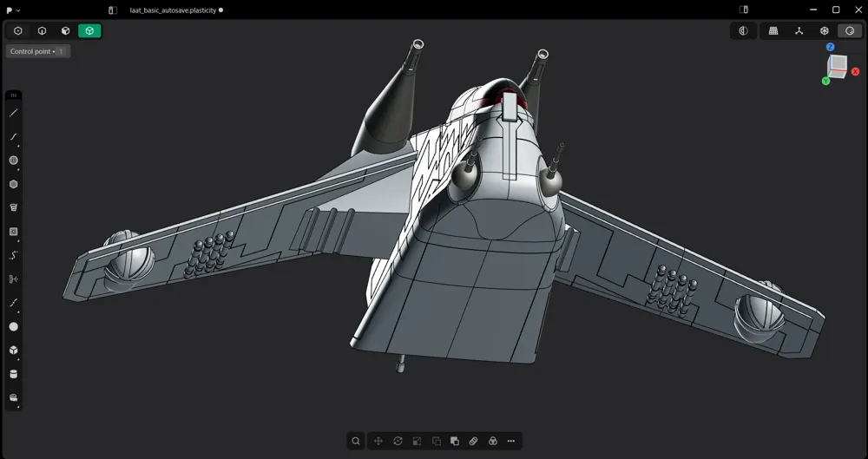Toggle the three-way axes display icon
Image resolution: width=868 pixels, height=459 pixels.
pos(799,31)
